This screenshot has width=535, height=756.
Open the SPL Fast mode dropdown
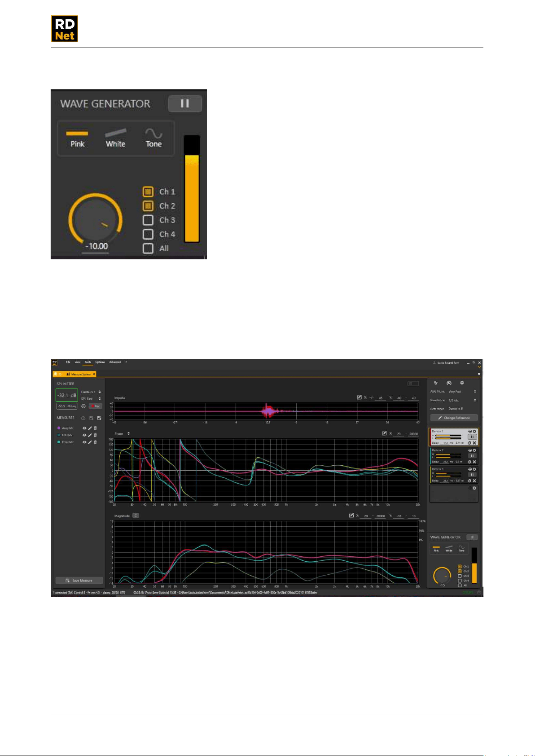click(91, 399)
